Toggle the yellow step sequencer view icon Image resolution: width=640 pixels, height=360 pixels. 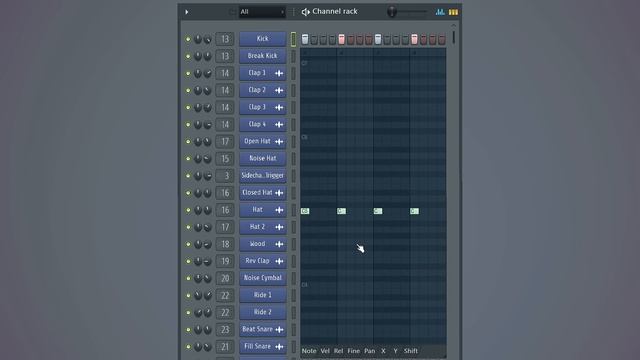pyautogui.click(x=453, y=12)
